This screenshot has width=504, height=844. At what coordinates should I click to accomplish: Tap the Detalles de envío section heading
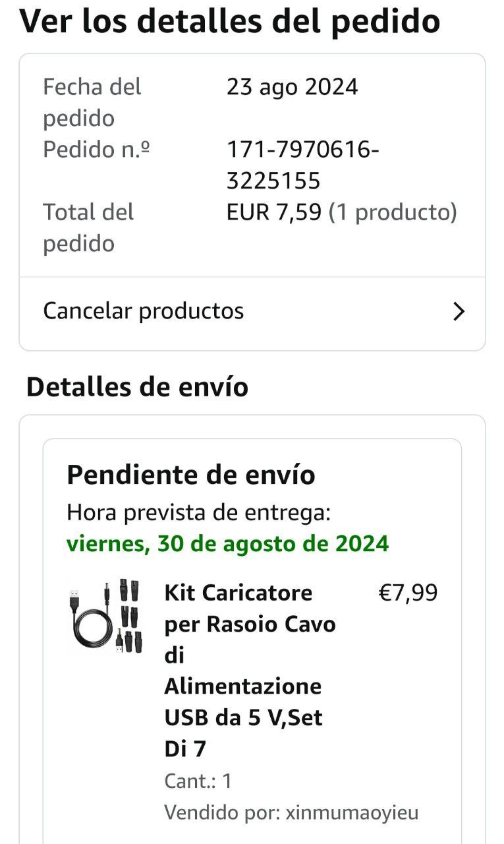coord(137,387)
